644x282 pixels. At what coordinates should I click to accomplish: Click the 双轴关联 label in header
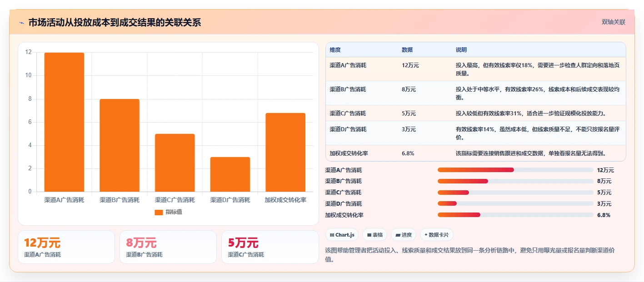[x=614, y=22]
